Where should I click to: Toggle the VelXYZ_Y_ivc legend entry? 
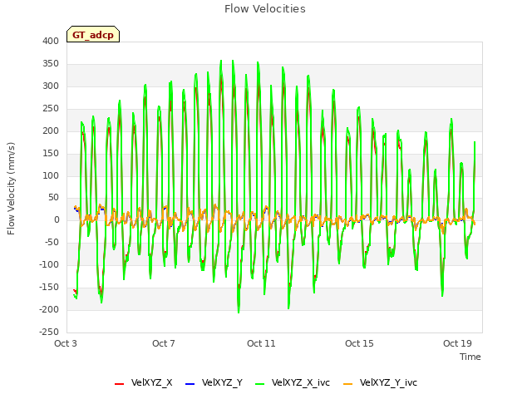(x=380, y=382)
